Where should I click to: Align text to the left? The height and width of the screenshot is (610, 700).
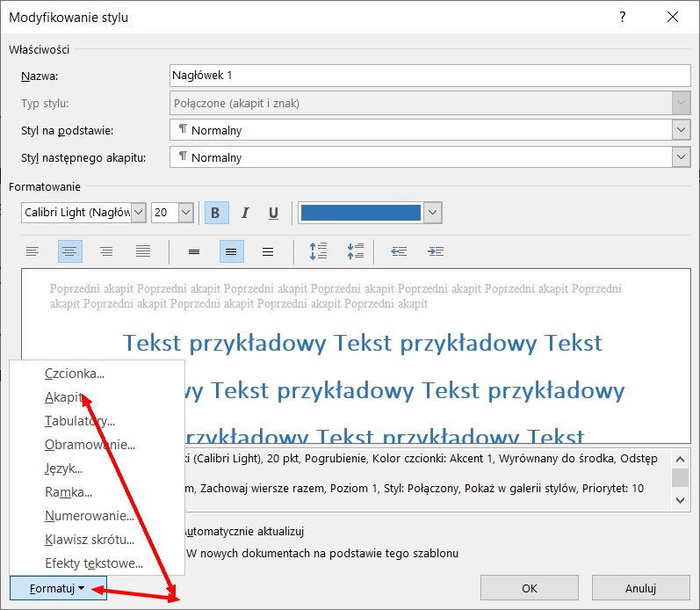point(32,251)
